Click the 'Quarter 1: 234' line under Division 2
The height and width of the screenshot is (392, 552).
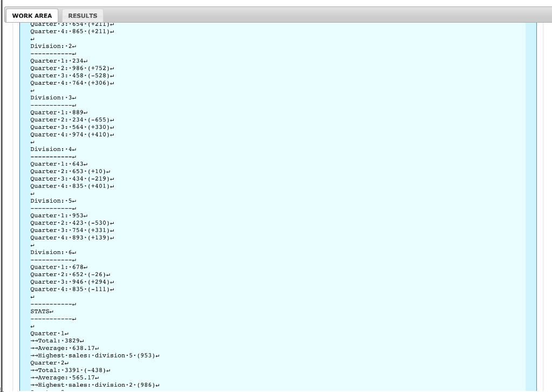(x=58, y=61)
